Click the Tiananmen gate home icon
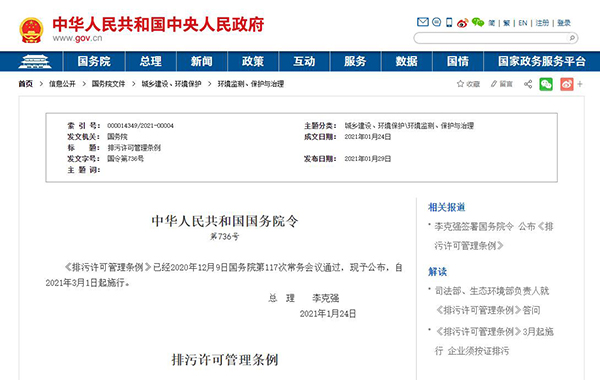600x380 pixels. (x=34, y=62)
